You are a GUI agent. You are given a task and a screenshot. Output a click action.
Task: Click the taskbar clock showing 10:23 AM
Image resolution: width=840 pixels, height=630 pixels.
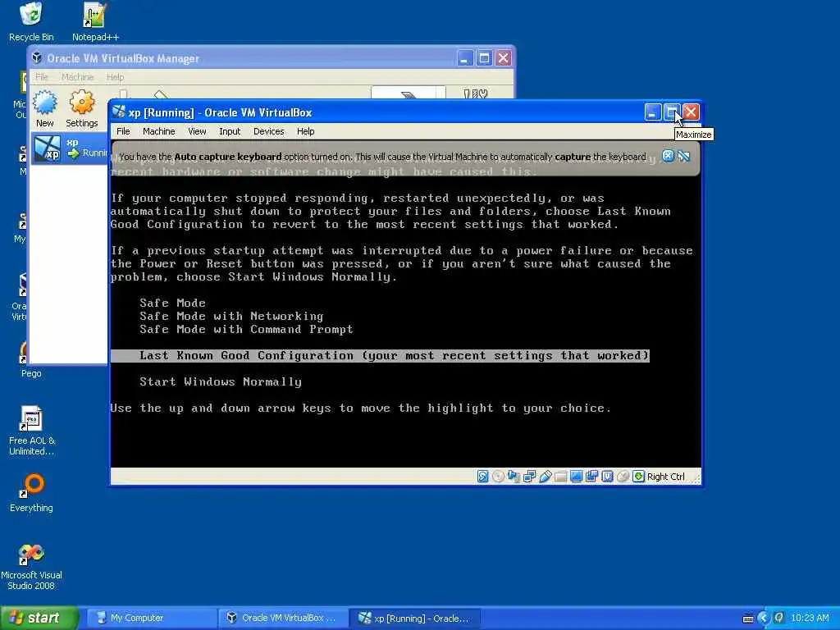coord(810,618)
